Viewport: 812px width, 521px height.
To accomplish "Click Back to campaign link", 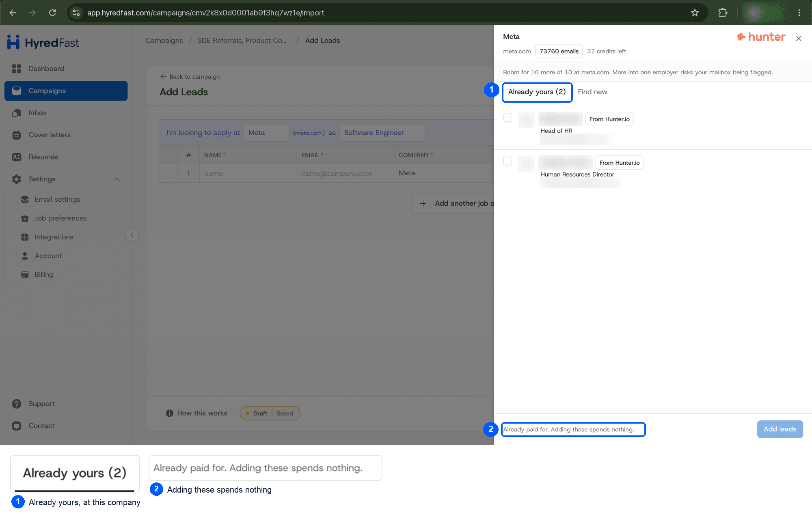I will [190, 77].
